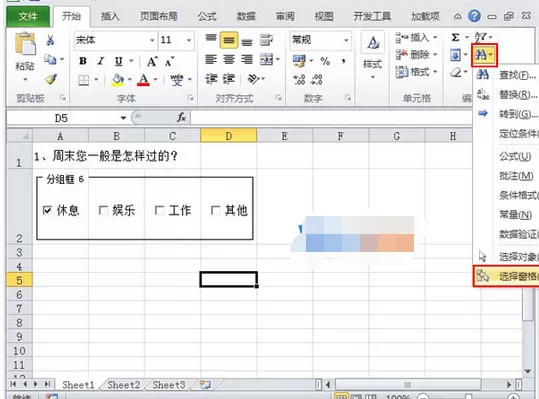Click the fill color bucket
The image size is (539, 399).
118,80
